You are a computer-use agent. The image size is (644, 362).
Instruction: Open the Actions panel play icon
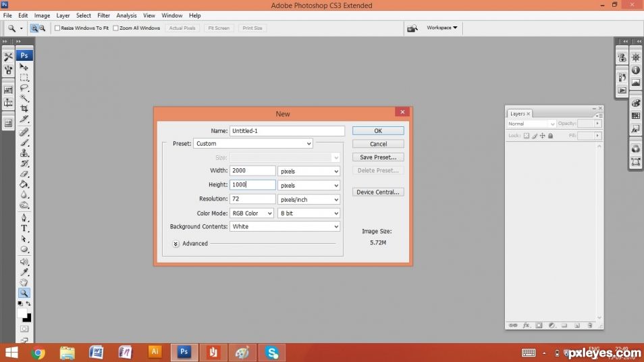(x=622, y=90)
